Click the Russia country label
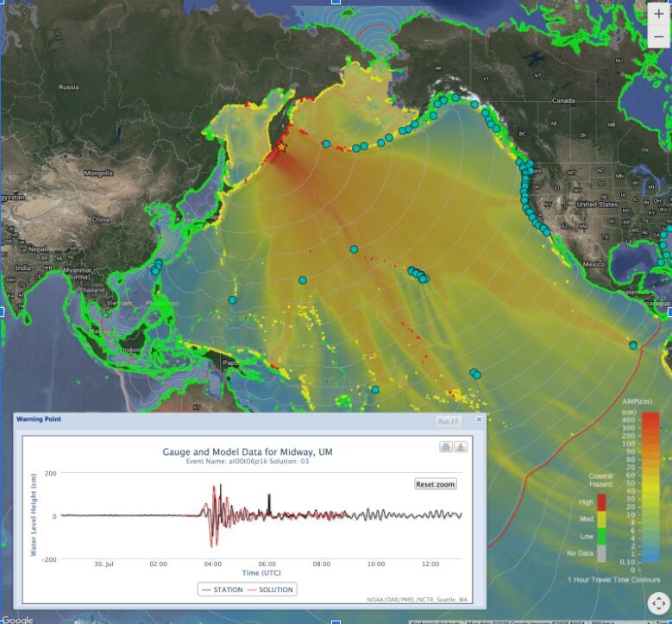The width and height of the screenshot is (672, 624). click(68, 87)
